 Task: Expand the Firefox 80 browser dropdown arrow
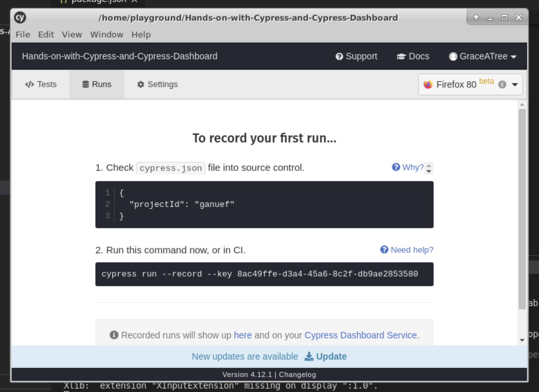point(515,85)
